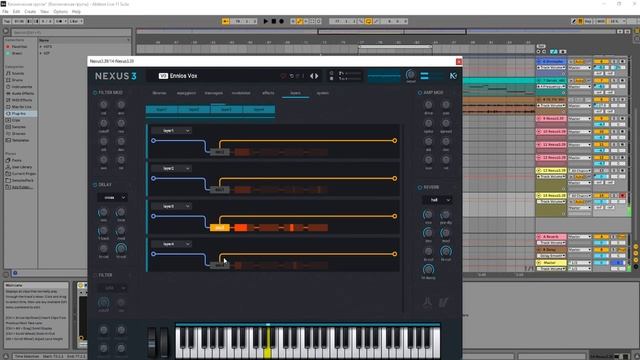Start playback with the Ableton Play button
The height and width of the screenshot is (360, 640).
tap(266, 21)
